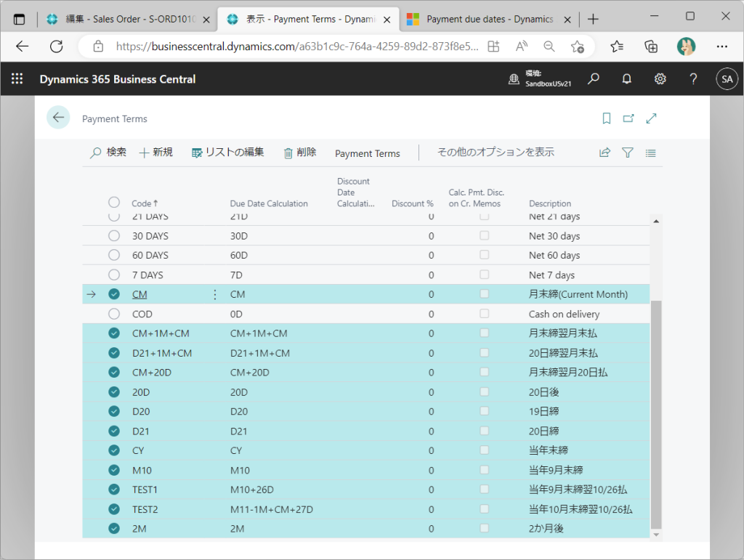
Task: Click the zoom magnifier in address bar
Action: (x=549, y=46)
